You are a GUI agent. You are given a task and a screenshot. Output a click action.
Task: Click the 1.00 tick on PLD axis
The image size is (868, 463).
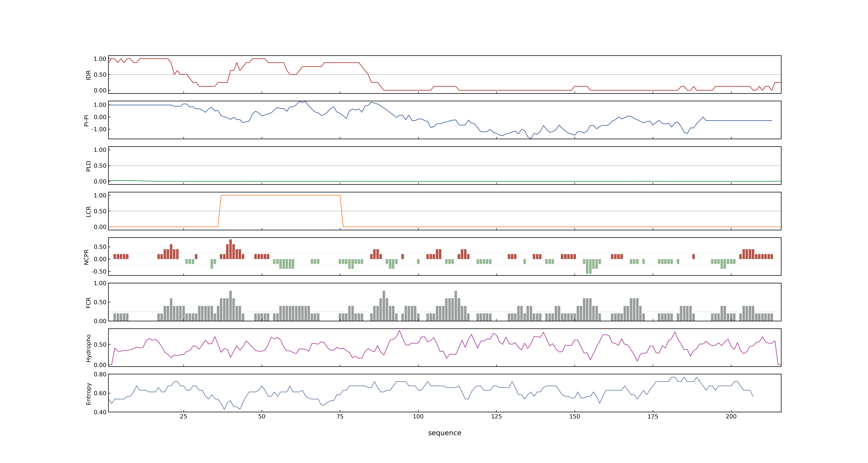(x=100, y=150)
